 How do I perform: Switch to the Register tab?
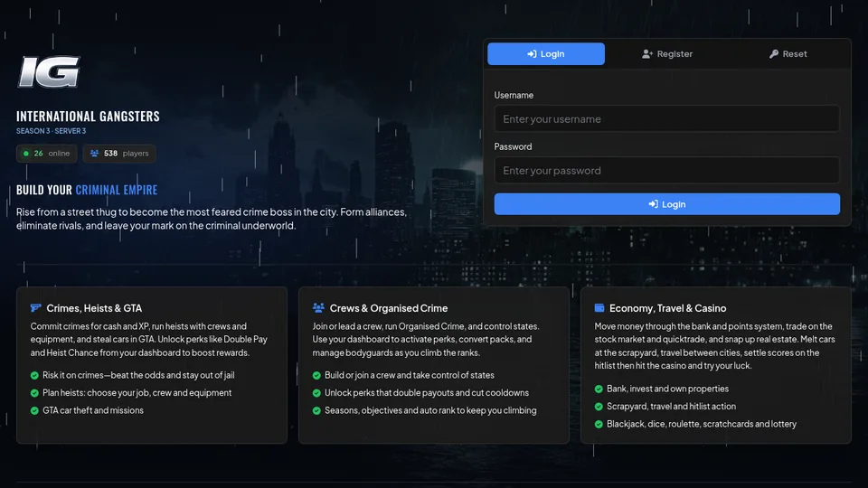[x=667, y=53]
